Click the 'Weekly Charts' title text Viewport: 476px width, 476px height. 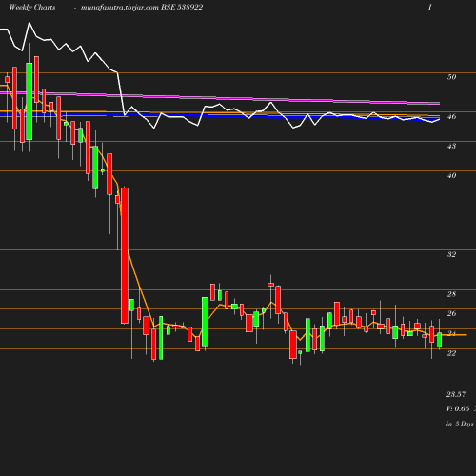click(x=32, y=7)
